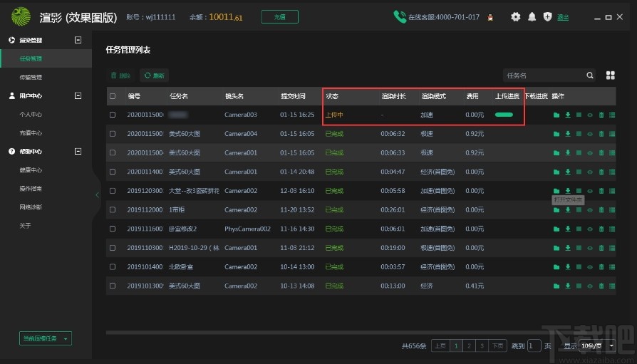Open 操作指南 in the sidebar

click(x=31, y=189)
